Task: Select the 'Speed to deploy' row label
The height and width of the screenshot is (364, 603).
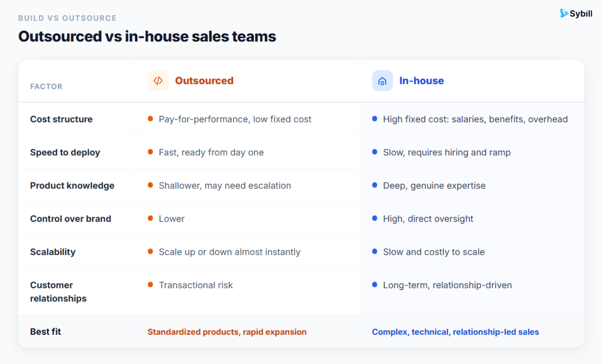Action: pyautogui.click(x=65, y=152)
